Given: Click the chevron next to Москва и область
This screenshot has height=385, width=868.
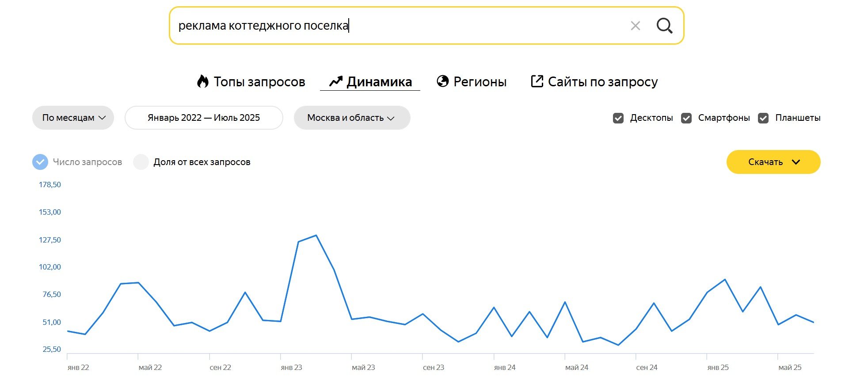Looking at the screenshot, I should pyautogui.click(x=391, y=118).
